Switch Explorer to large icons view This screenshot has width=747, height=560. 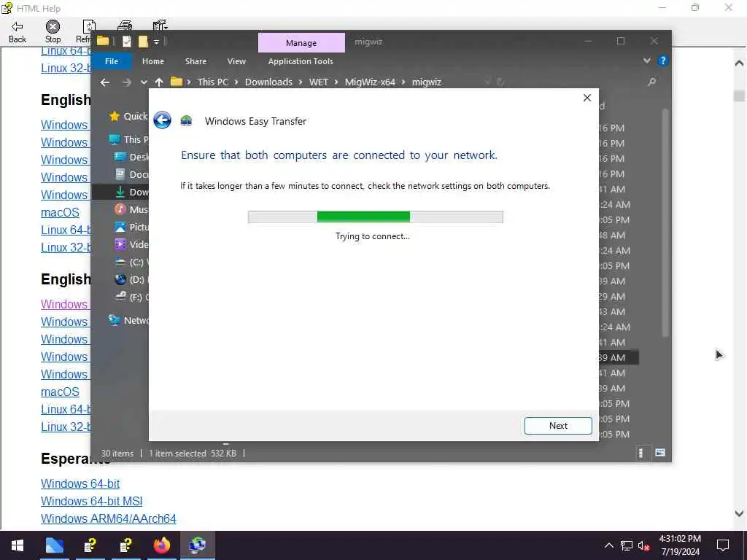[x=659, y=453]
